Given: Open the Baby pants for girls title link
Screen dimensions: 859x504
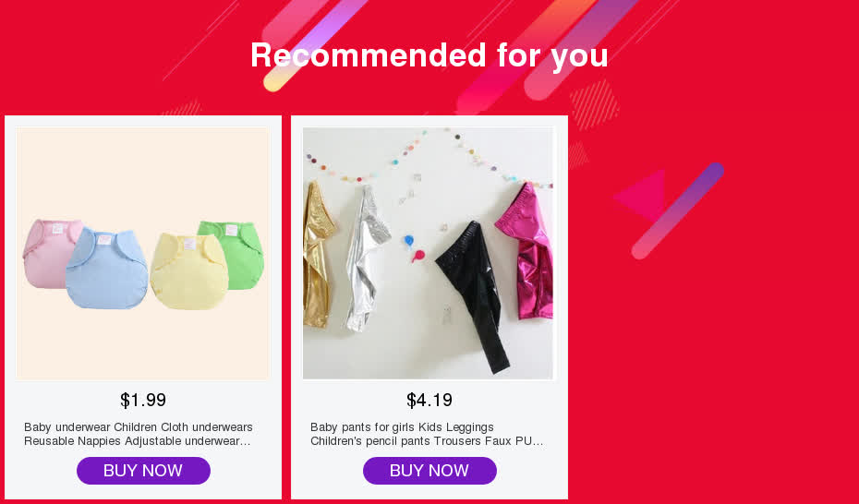Looking at the screenshot, I should click(427, 434).
